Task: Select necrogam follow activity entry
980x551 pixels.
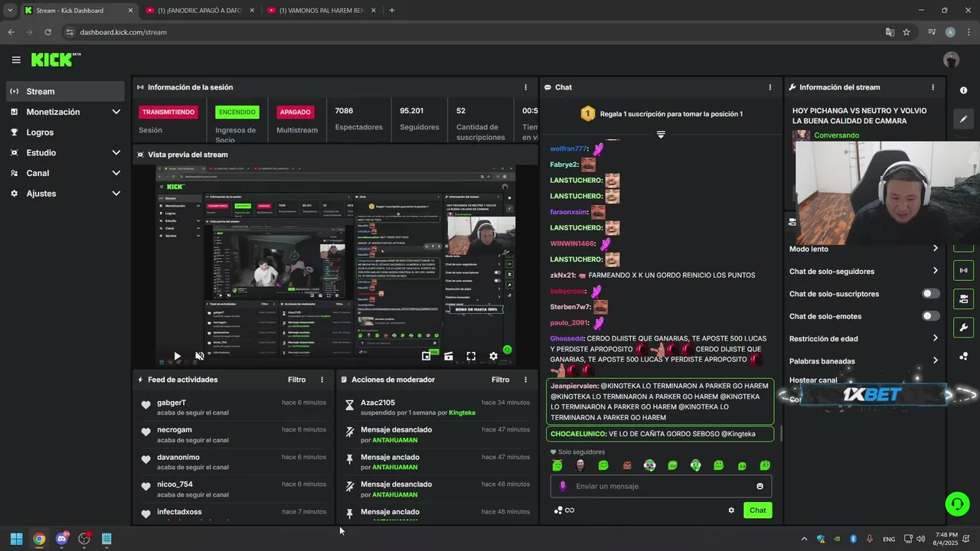Action: pyautogui.click(x=234, y=435)
